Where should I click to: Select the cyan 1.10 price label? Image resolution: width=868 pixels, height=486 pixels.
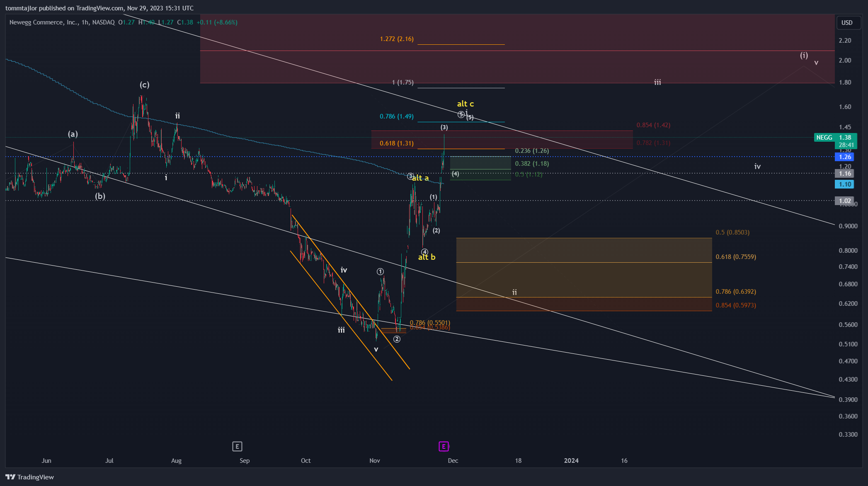(845, 184)
